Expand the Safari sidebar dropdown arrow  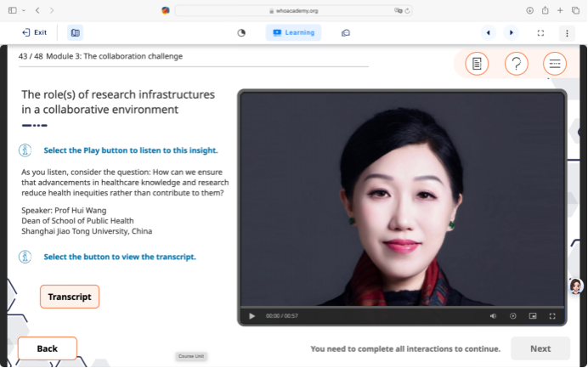tap(23, 10)
